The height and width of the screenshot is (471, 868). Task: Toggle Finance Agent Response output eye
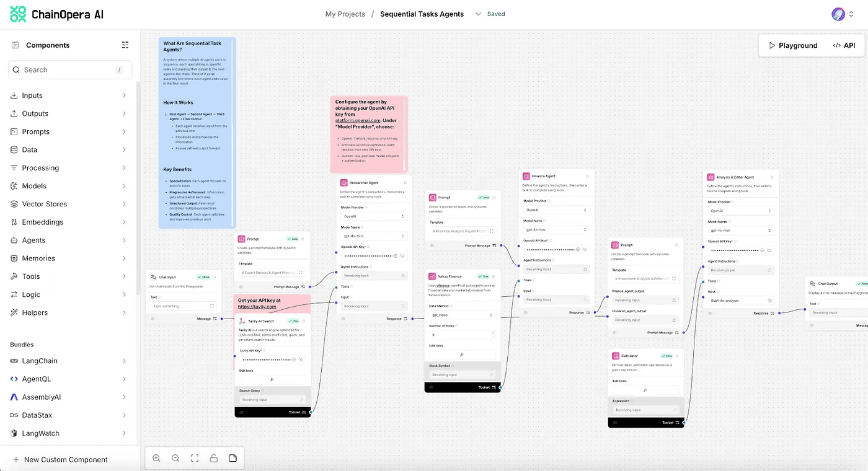[x=526, y=312]
